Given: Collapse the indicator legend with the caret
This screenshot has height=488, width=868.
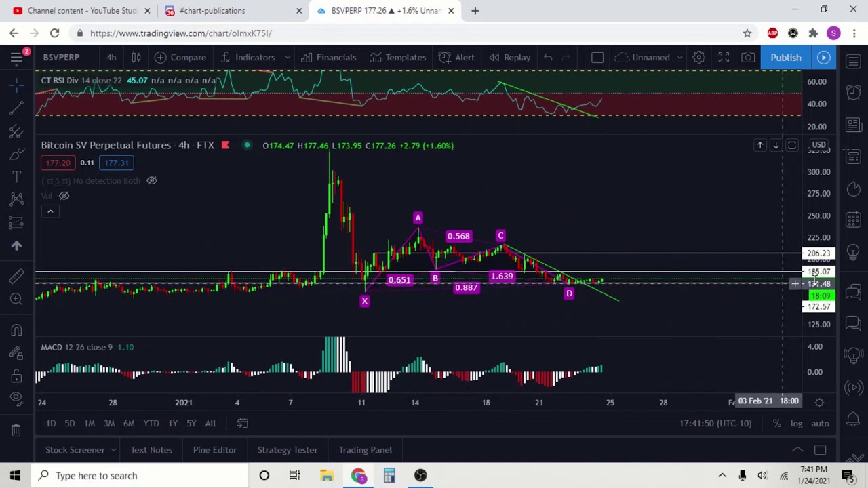Looking at the screenshot, I should [x=50, y=212].
